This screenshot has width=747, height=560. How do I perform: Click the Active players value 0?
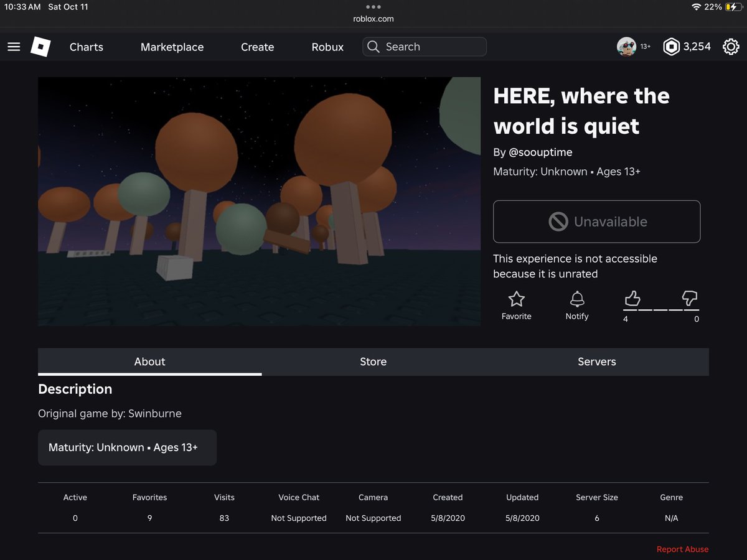(75, 518)
